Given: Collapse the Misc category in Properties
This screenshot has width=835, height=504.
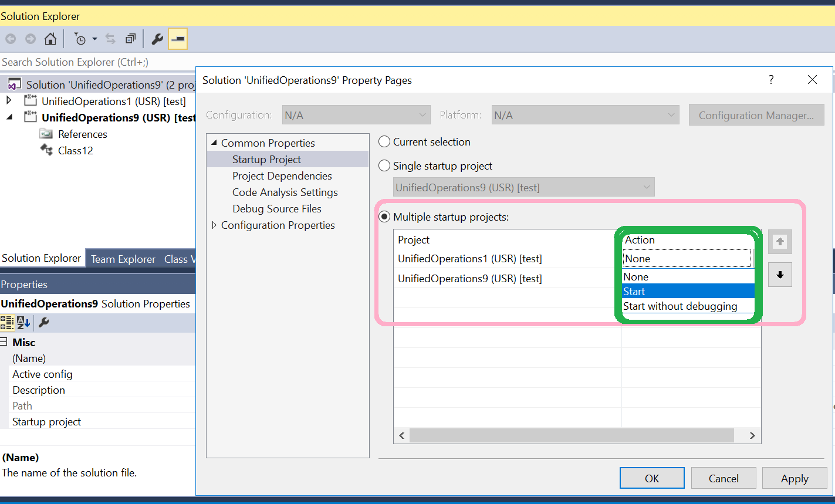Looking at the screenshot, I should tap(4, 342).
